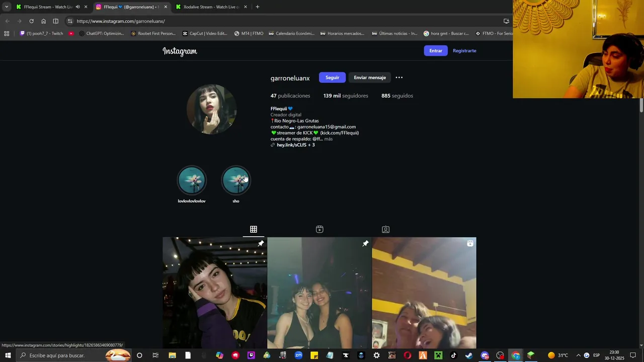View garroneluanx profile picture
644x362 pixels.
coord(211,109)
